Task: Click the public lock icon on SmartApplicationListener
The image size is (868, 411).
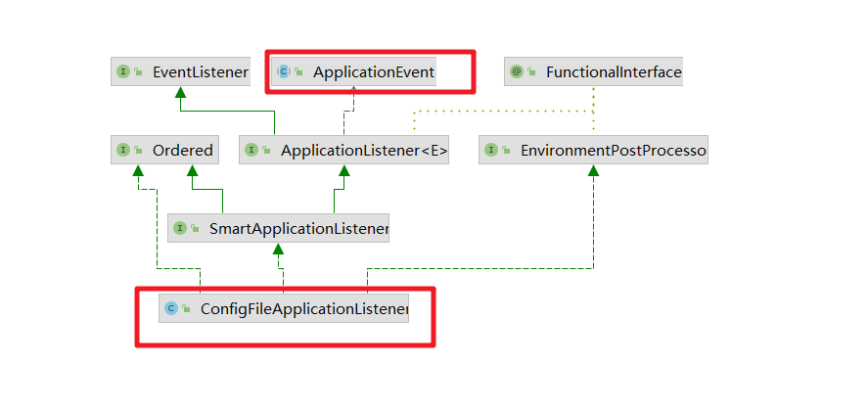Action: pos(196,228)
